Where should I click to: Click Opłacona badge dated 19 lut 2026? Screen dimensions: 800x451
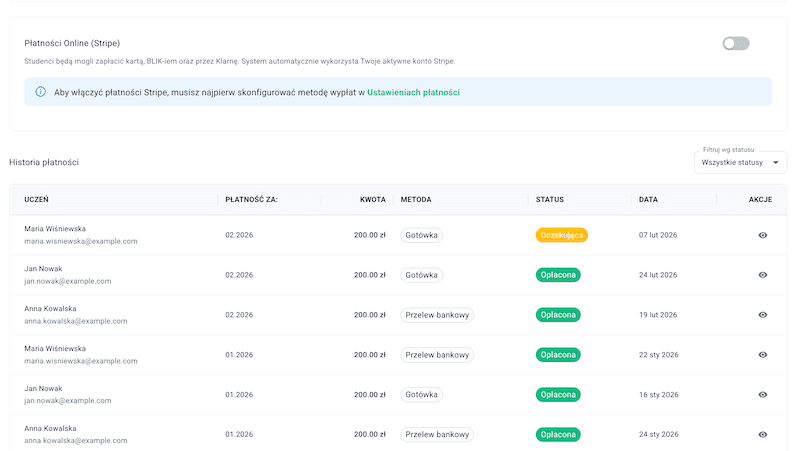(558, 315)
